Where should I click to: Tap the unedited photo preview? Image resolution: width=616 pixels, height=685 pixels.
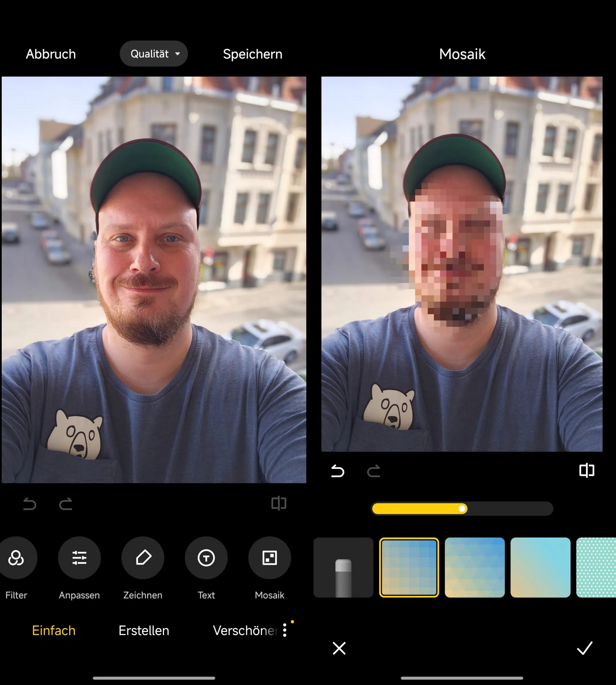(x=154, y=279)
